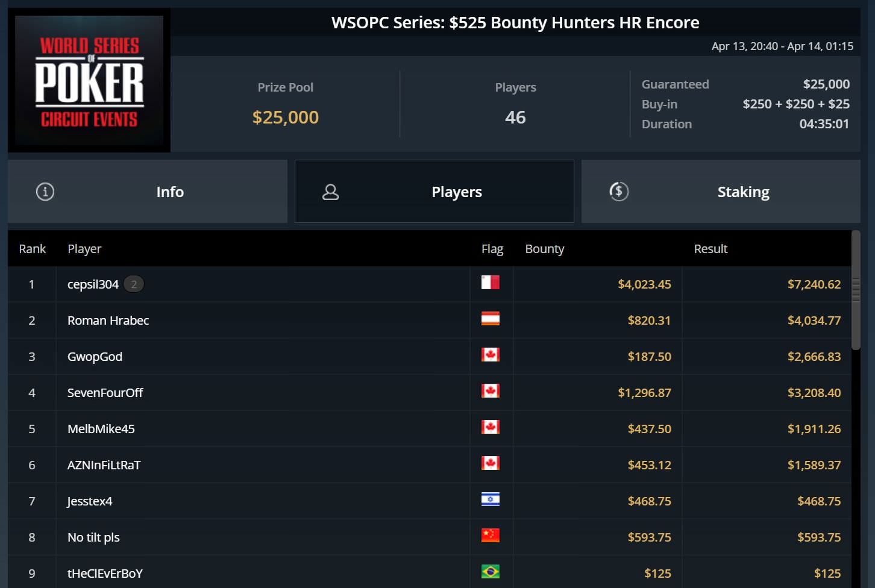Sort by the Result column header
The image size is (875, 588).
point(710,249)
